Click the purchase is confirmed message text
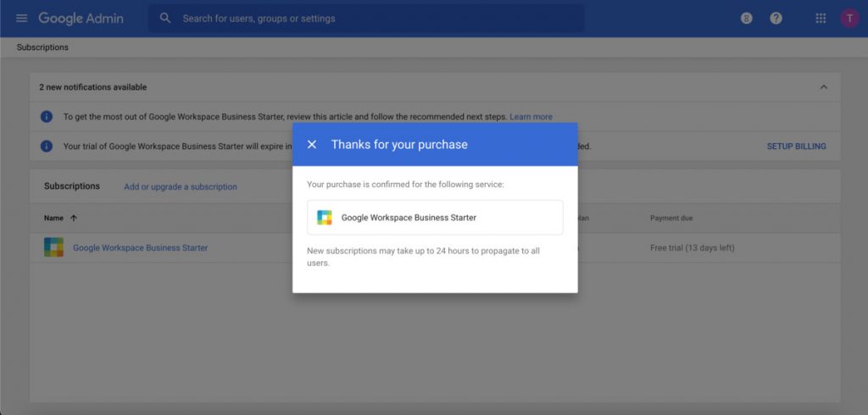Screen dimensions: 868x415 [405, 185]
